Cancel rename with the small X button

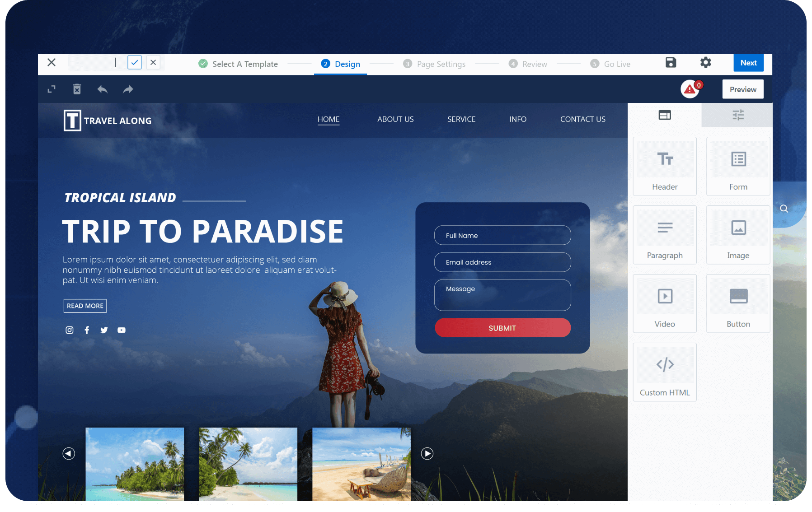pyautogui.click(x=153, y=62)
